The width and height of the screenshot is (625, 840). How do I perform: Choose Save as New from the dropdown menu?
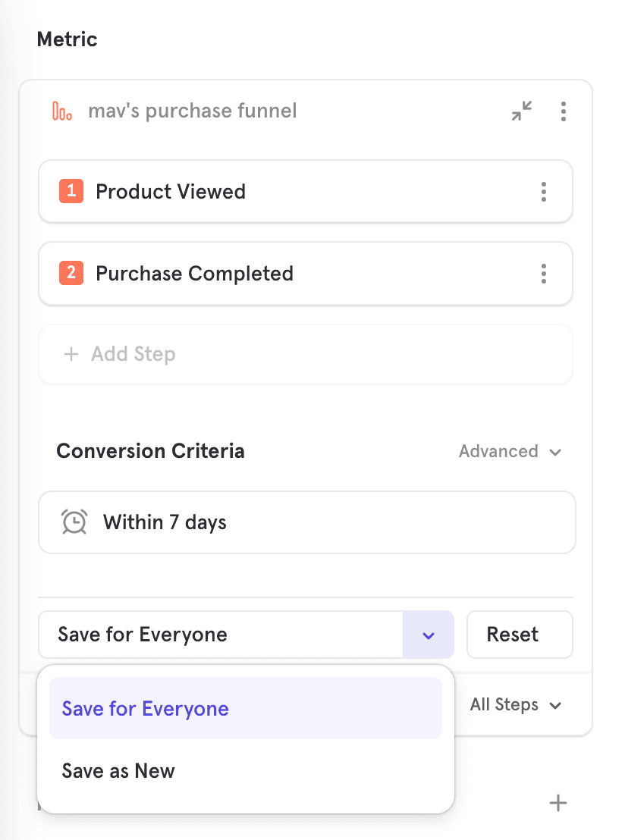click(x=118, y=771)
